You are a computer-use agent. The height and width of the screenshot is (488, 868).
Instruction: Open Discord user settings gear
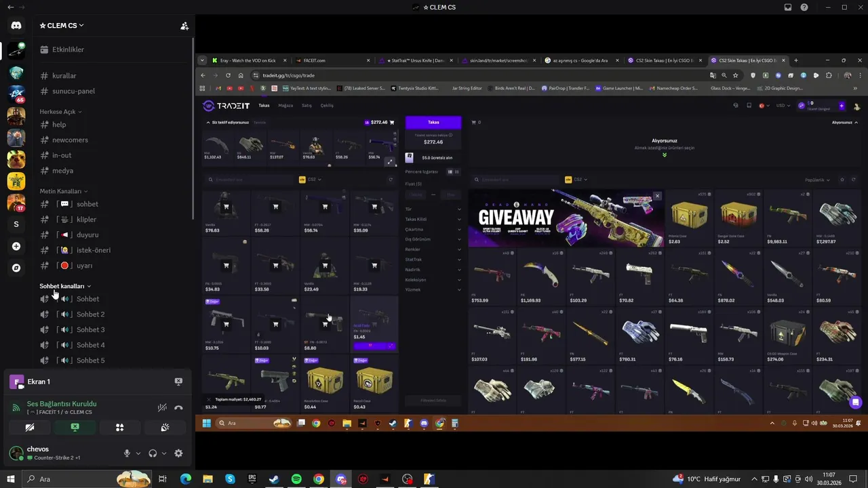tap(178, 453)
